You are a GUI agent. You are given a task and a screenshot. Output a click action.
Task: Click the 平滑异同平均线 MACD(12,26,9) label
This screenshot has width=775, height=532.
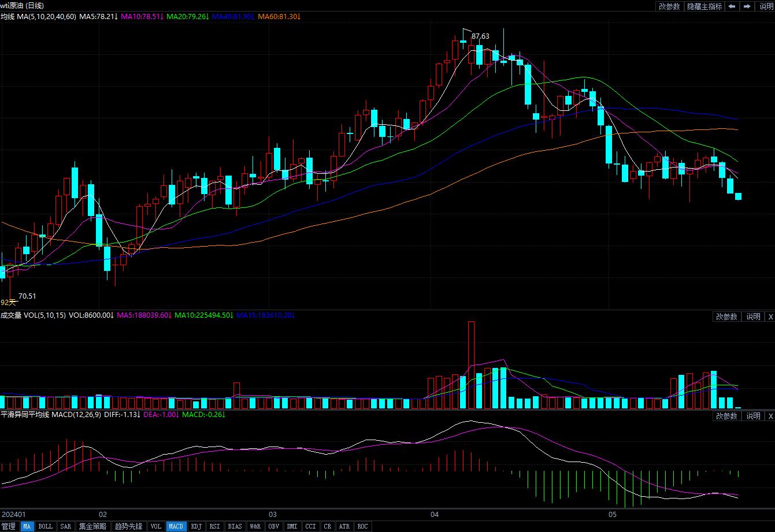tap(51, 415)
